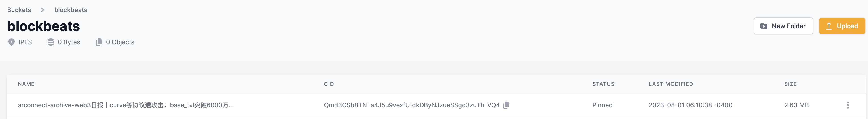Viewport: 868px width, 119px height.
Task: Click the CID column header
Action: tap(329, 84)
